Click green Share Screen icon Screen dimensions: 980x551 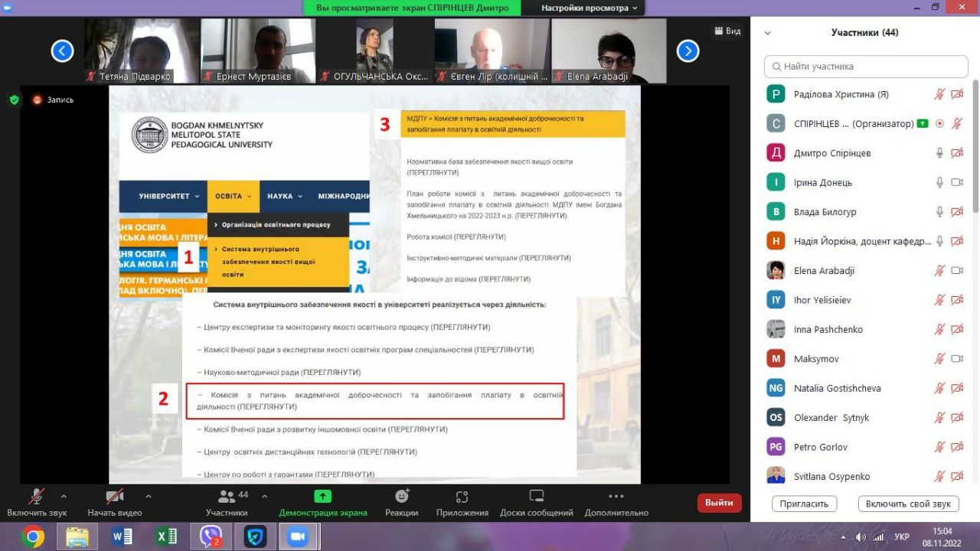click(x=322, y=497)
